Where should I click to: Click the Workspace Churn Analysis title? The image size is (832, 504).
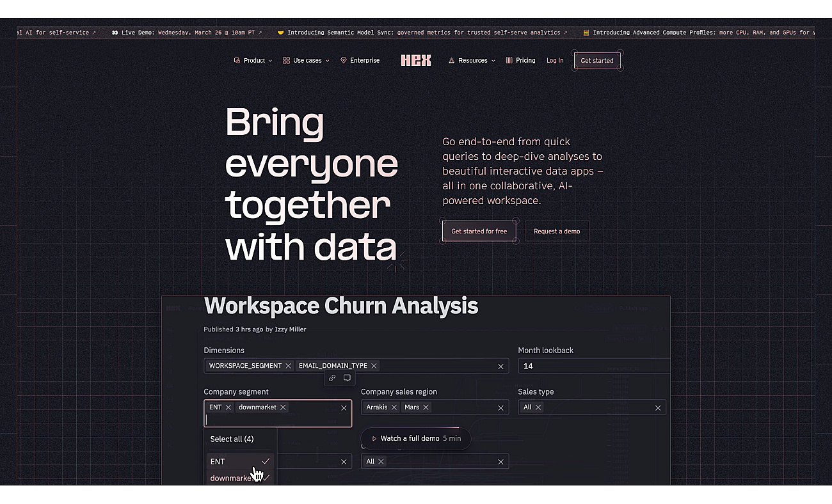coord(341,306)
